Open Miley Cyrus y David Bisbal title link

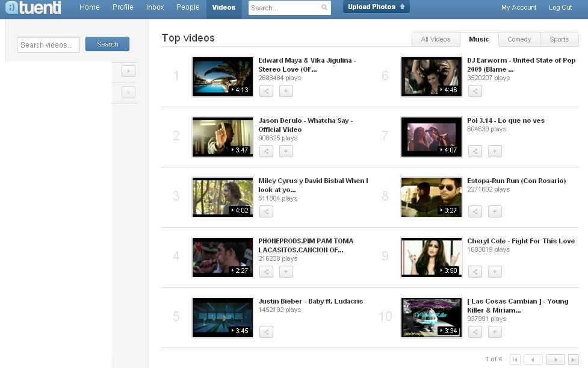(x=313, y=185)
